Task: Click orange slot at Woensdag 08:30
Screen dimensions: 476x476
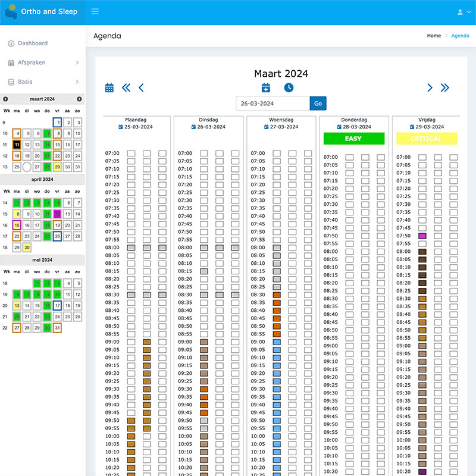Action: coord(277,295)
